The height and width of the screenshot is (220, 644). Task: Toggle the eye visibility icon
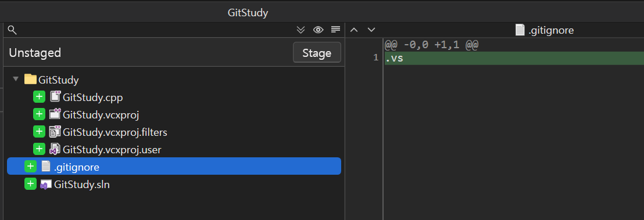pyautogui.click(x=319, y=30)
